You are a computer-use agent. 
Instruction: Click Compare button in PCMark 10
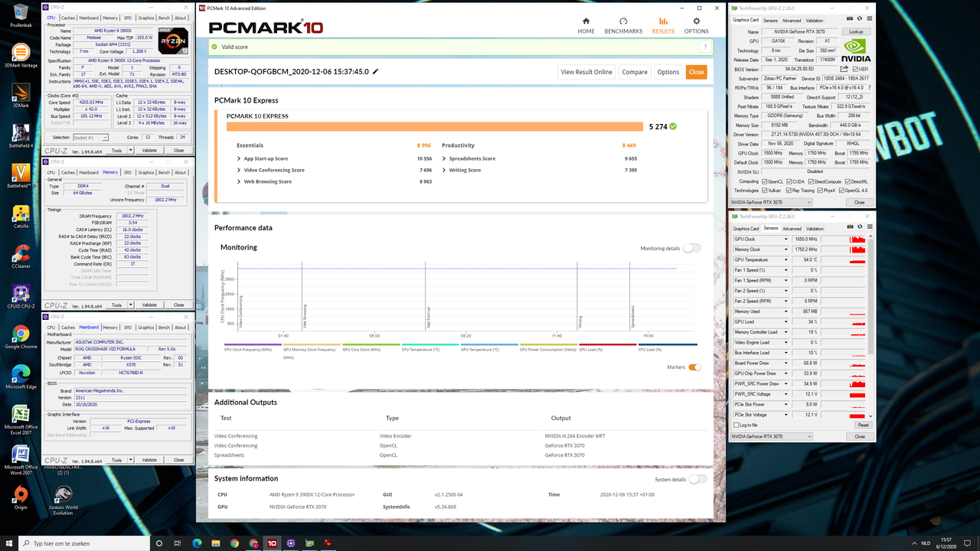tap(635, 72)
